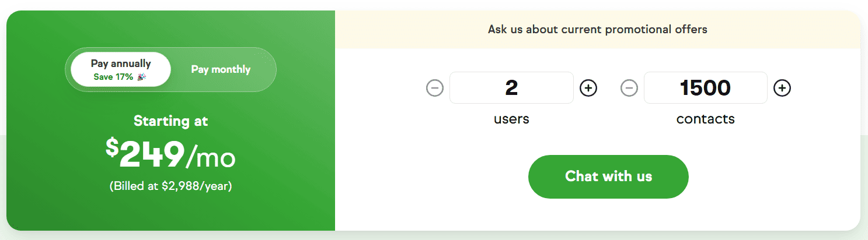Screen dimensions: 868x240
Task: Open chat via Chat with us button
Action: tap(608, 177)
